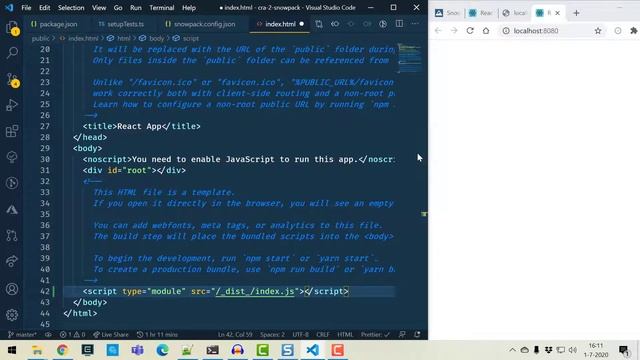
Task: Click the sync cloud icon in status bar
Action: tap(48, 335)
